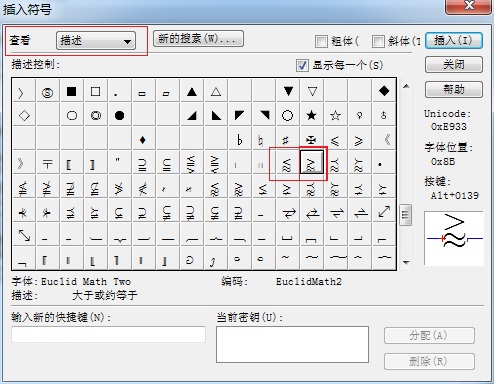Click the 当前密钥(U) list box
The image size is (494, 384).
click(x=292, y=344)
